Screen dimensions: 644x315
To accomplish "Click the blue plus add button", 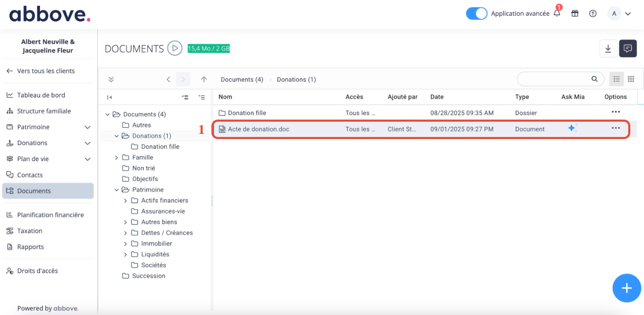I will click(x=626, y=288).
